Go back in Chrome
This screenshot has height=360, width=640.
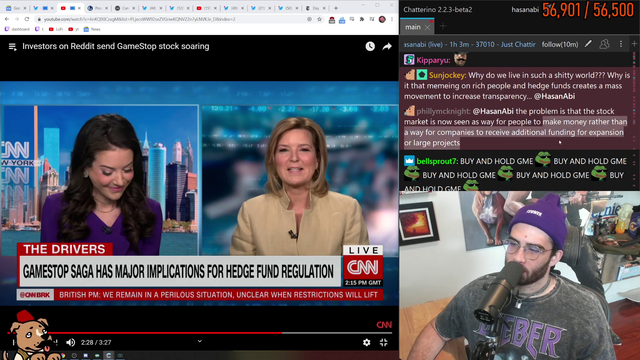pyautogui.click(x=7, y=19)
